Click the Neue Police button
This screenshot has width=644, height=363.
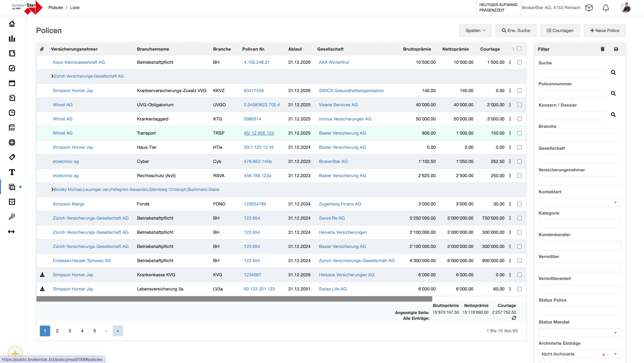click(605, 31)
